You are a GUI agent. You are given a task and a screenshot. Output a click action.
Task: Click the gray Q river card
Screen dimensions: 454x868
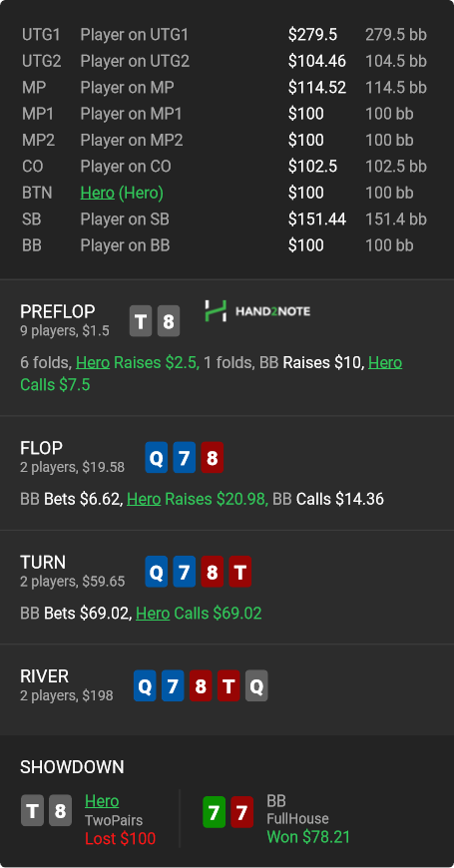tap(256, 685)
